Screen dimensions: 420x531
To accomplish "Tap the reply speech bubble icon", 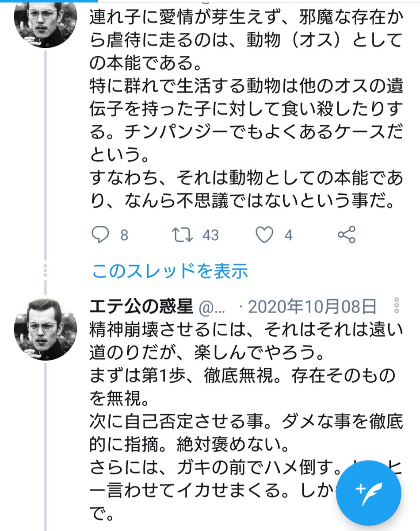I will pyautogui.click(x=101, y=235).
